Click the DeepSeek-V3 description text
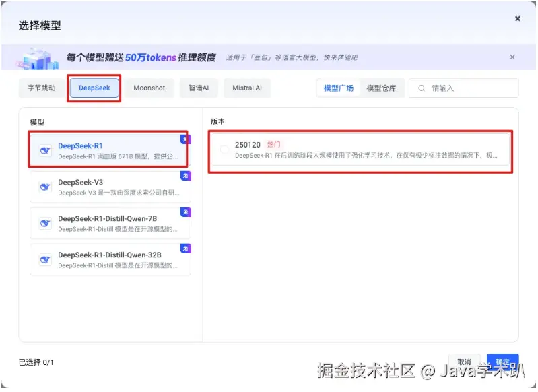Screen dimensions: 538x392 click(119, 193)
